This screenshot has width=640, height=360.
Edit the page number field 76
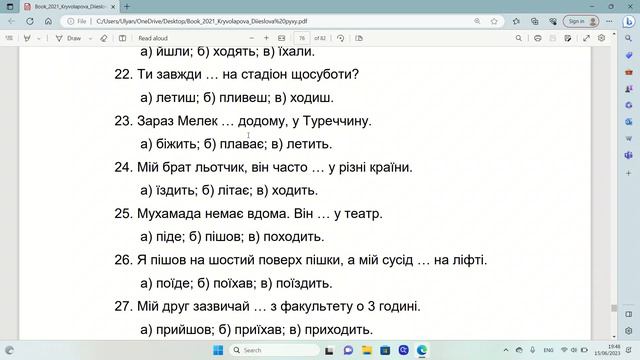click(x=302, y=38)
